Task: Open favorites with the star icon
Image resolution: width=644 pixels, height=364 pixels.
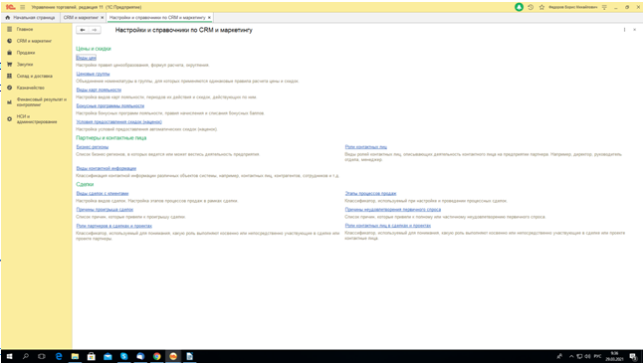Action: (541, 7)
